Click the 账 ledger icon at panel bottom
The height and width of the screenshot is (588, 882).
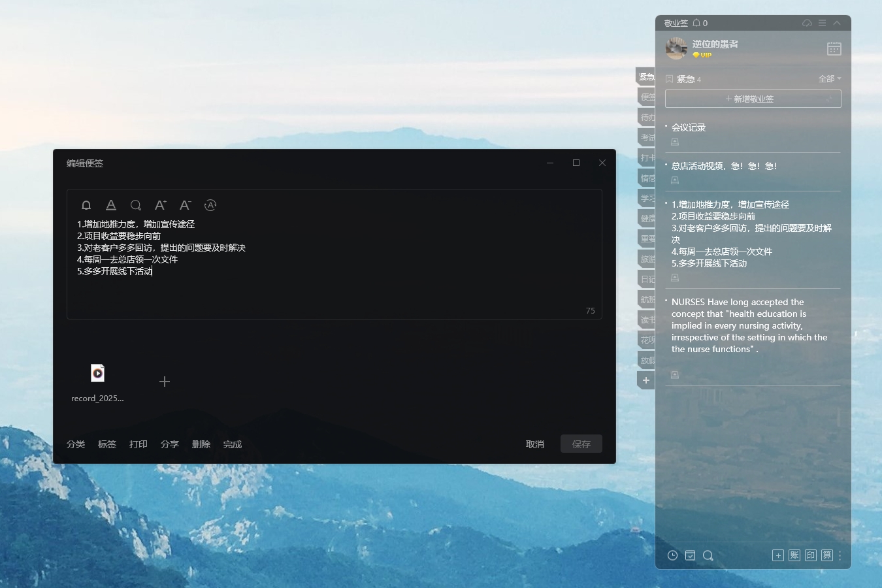794,555
